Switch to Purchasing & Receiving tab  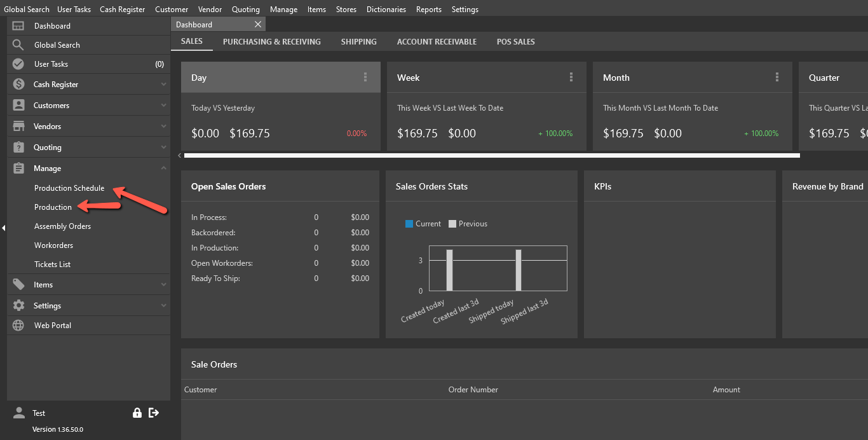(272, 41)
